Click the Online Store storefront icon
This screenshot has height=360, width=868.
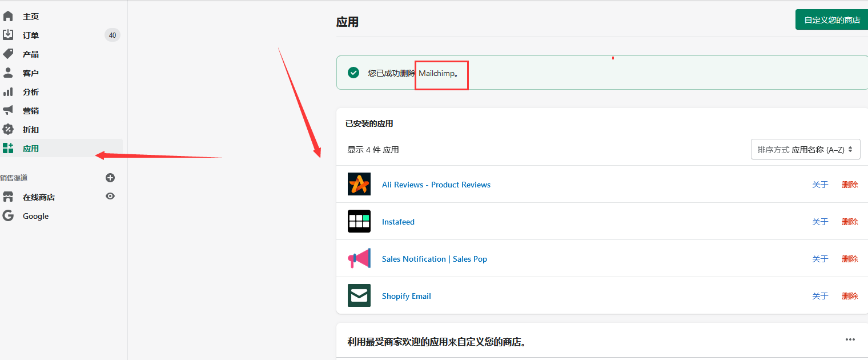tap(8, 197)
